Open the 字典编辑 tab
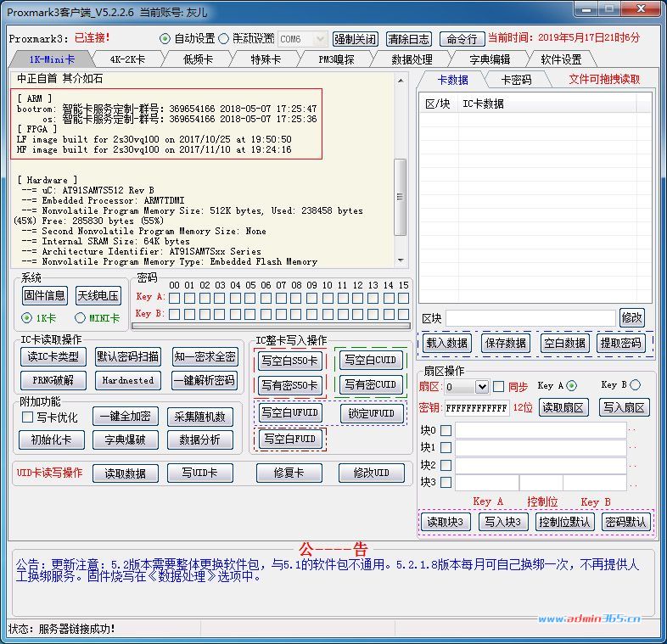The height and width of the screenshot is (644, 667). pos(490,59)
